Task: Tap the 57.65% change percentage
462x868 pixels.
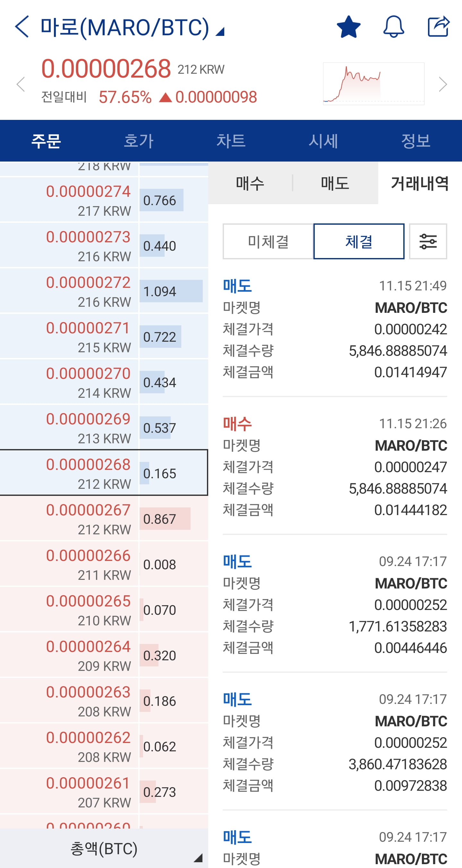Action: (125, 97)
